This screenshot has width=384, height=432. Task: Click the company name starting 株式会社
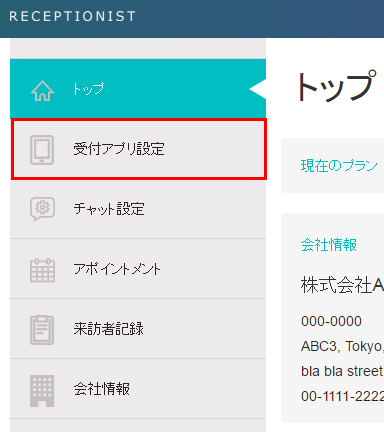(342, 285)
